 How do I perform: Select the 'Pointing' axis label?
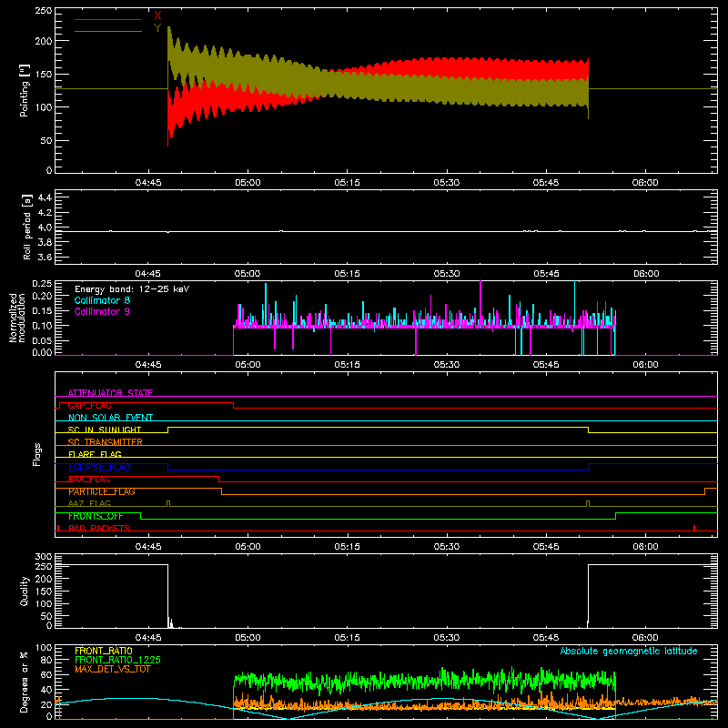tap(25, 91)
